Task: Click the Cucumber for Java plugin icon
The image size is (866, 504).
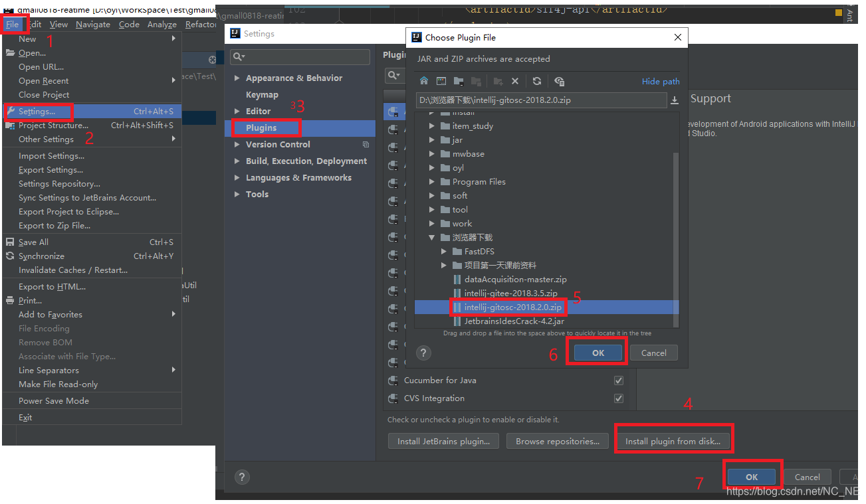Action: 393,380
